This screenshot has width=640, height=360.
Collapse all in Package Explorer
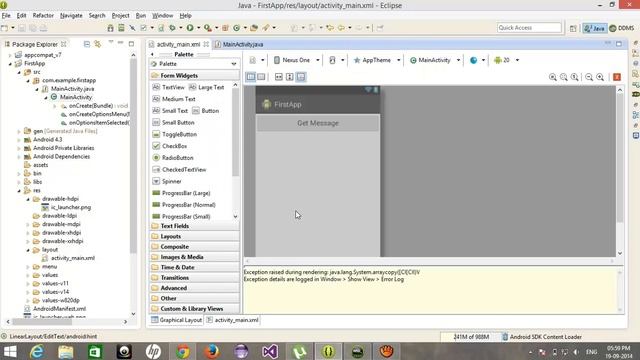87,44
